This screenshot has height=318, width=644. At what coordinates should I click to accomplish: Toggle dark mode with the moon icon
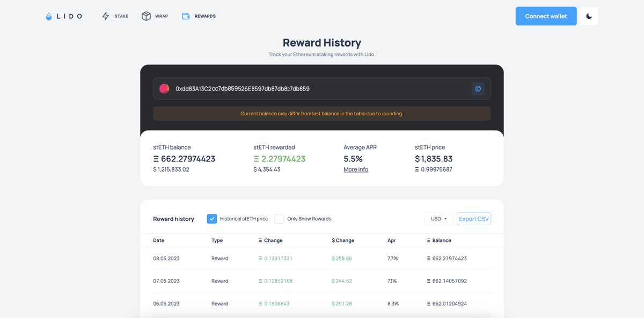(x=589, y=16)
